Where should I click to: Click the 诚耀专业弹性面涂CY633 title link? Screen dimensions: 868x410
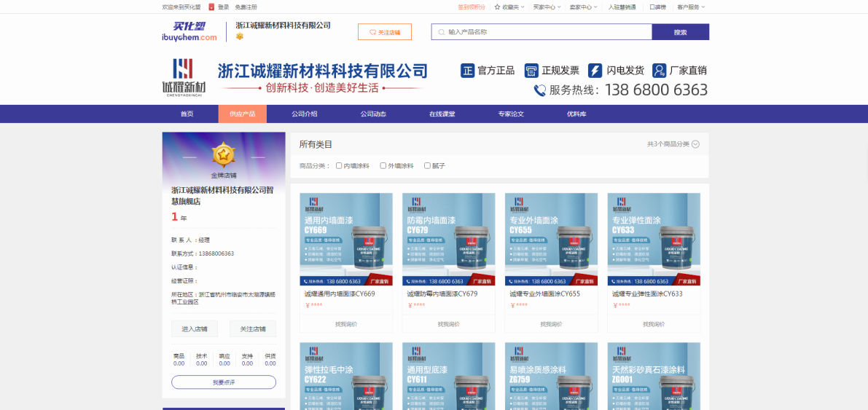pyautogui.click(x=647, y=293)
